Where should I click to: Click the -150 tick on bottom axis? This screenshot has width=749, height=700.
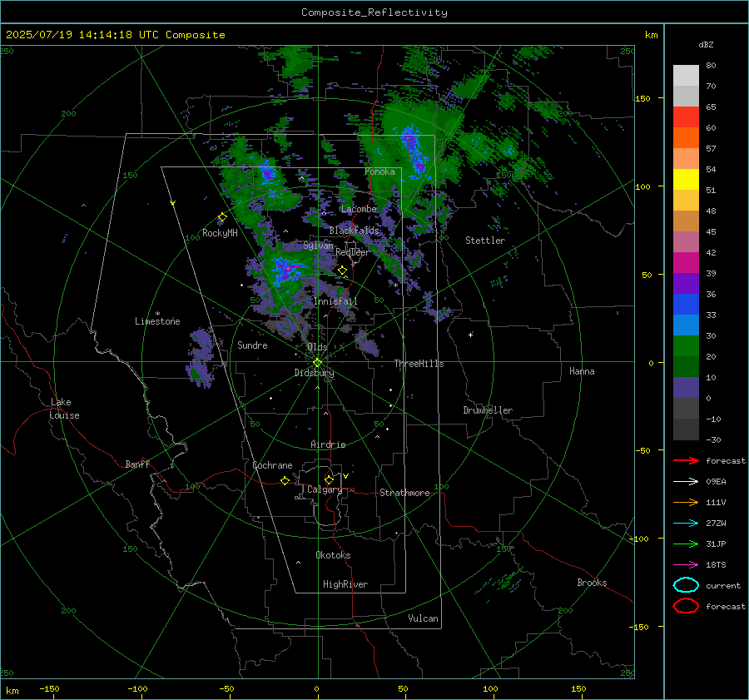pyautogui.click(x=49, y=688)
